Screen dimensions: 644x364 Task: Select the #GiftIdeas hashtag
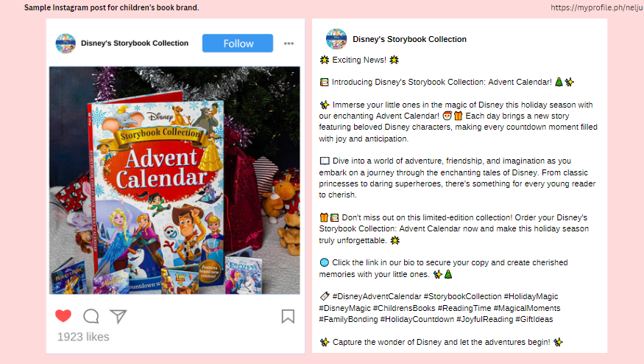[x=534, y=319]
